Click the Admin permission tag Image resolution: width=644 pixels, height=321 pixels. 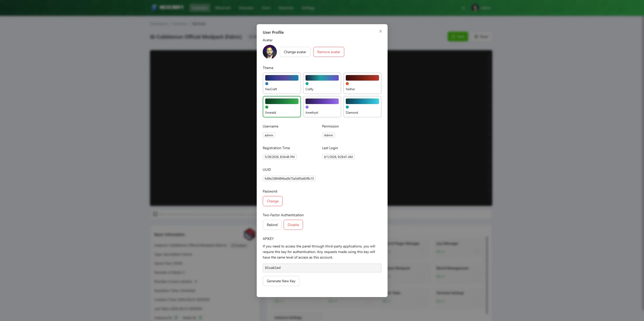pos(328,135)
